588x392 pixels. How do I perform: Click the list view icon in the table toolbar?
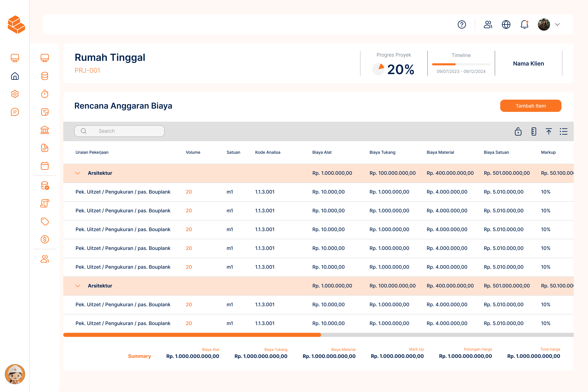click(563, 131)
